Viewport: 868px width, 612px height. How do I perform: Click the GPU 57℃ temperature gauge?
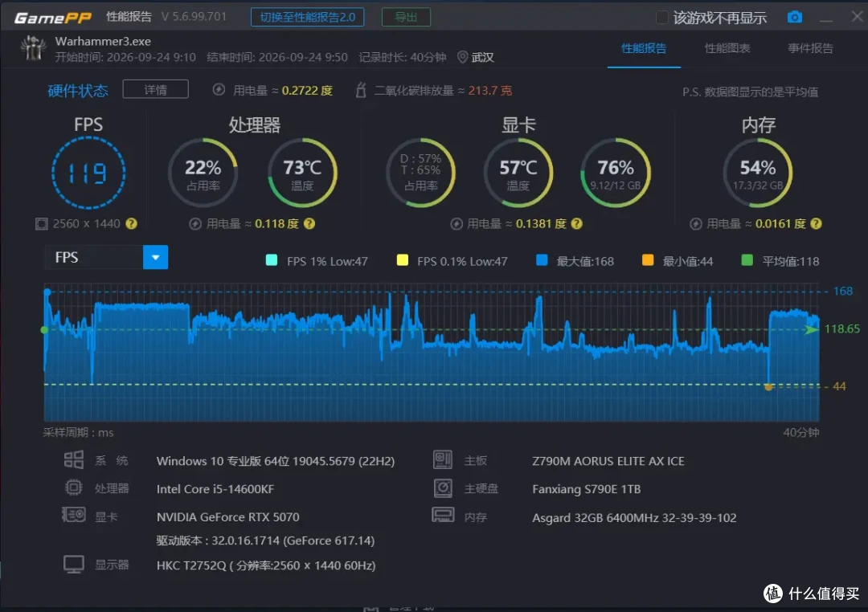point(518,173)
